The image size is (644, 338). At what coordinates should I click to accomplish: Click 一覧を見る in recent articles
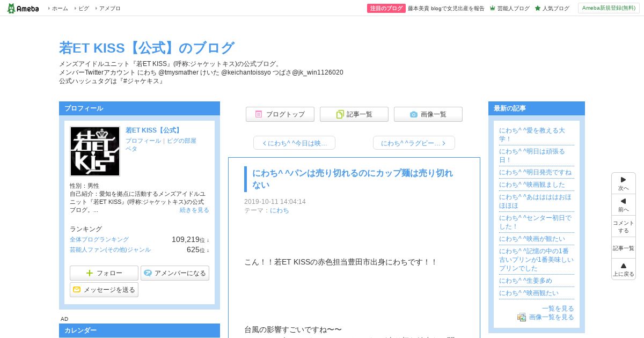[x=558, y=308]
